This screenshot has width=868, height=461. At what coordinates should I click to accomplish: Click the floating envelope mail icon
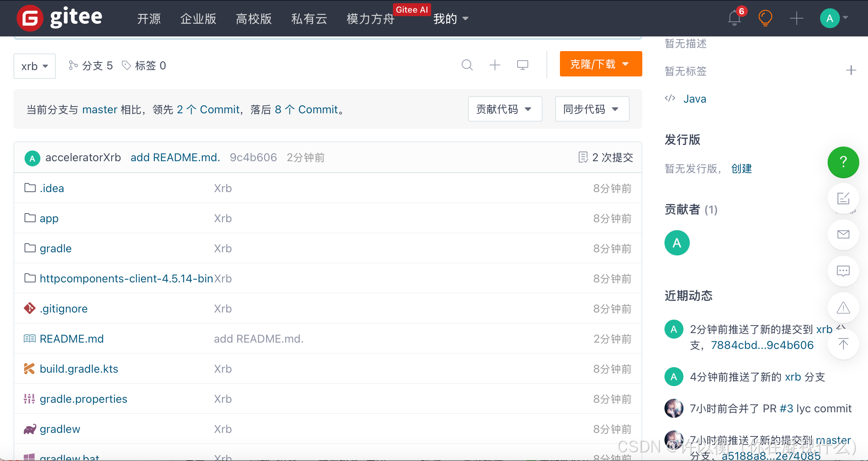(843, 234)
